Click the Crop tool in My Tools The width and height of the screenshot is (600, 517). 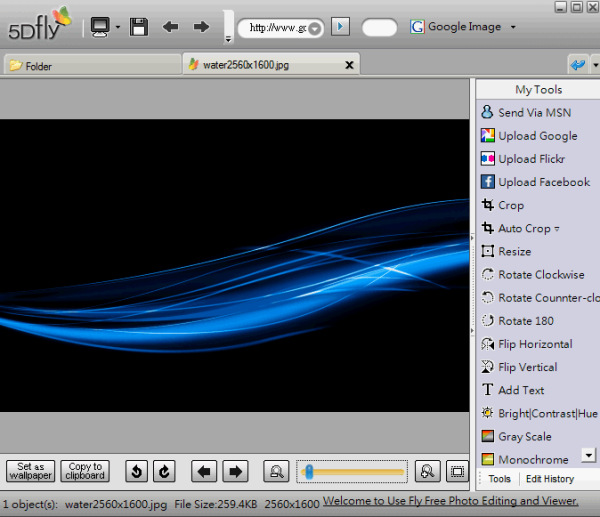510,205
